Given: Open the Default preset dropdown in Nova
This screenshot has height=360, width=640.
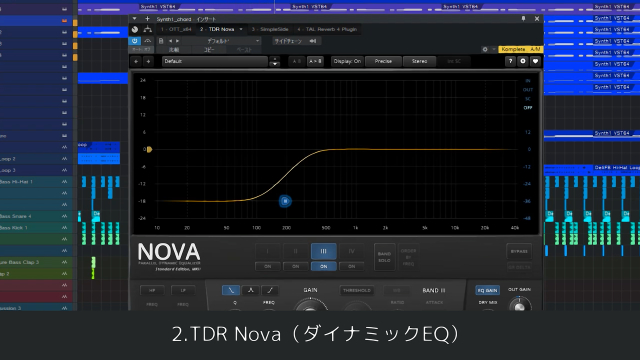Looking at the screenshot, I should [215, 61].
